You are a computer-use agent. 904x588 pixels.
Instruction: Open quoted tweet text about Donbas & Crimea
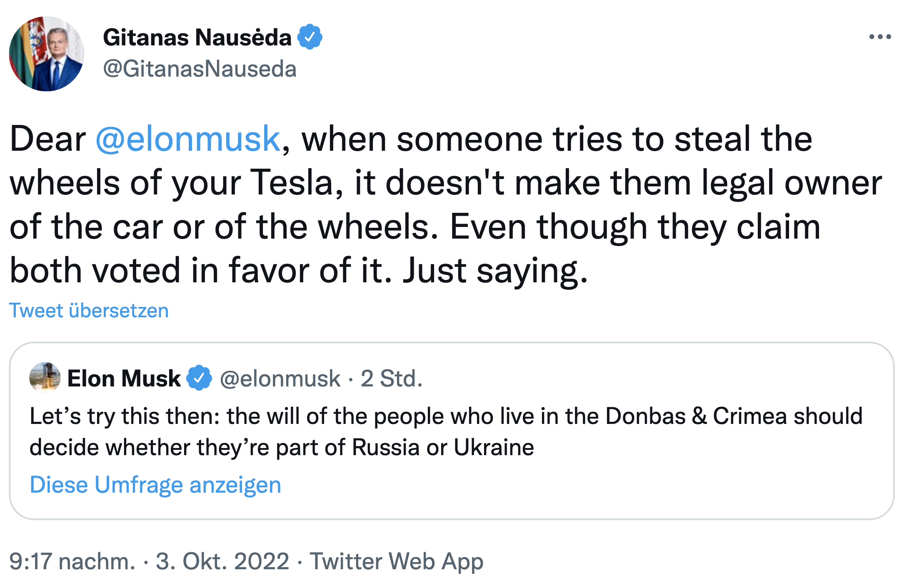446,416
